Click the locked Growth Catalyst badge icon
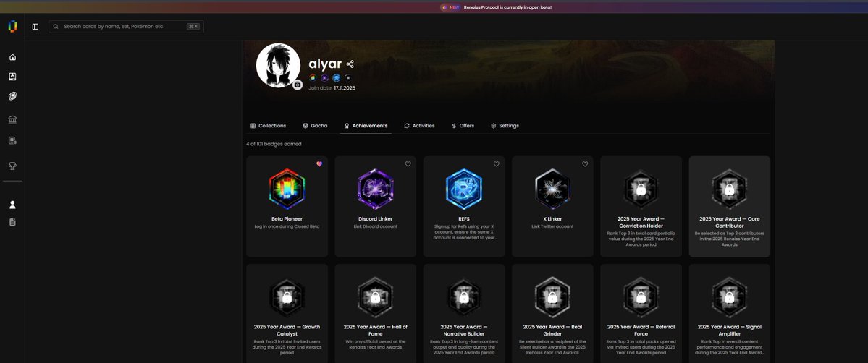The width and height of the screenshot is (868, 363). [x=287, y=297]
